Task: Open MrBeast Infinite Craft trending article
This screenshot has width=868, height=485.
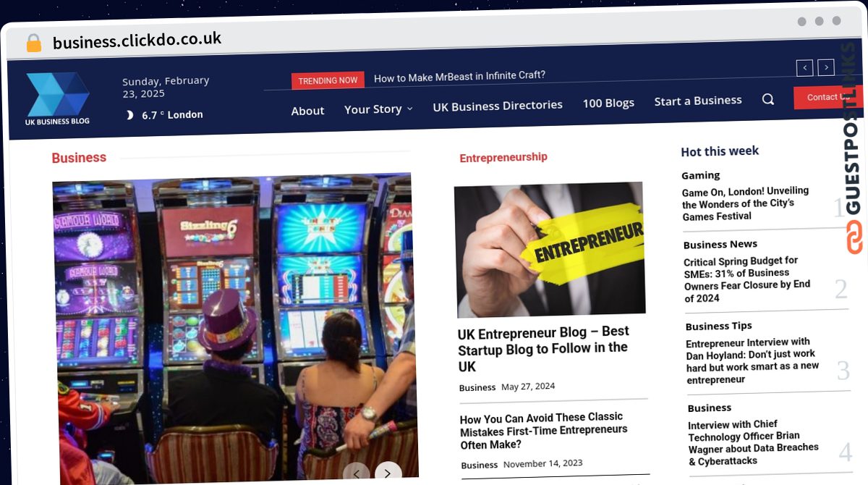Action: (x=459, y=76)
